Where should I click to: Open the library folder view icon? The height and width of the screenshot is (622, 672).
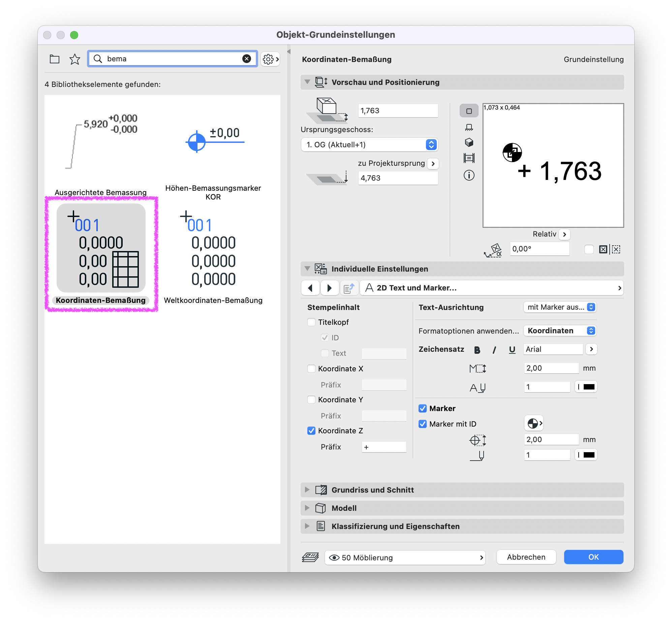pyautogui.click(x=54, y=59)
